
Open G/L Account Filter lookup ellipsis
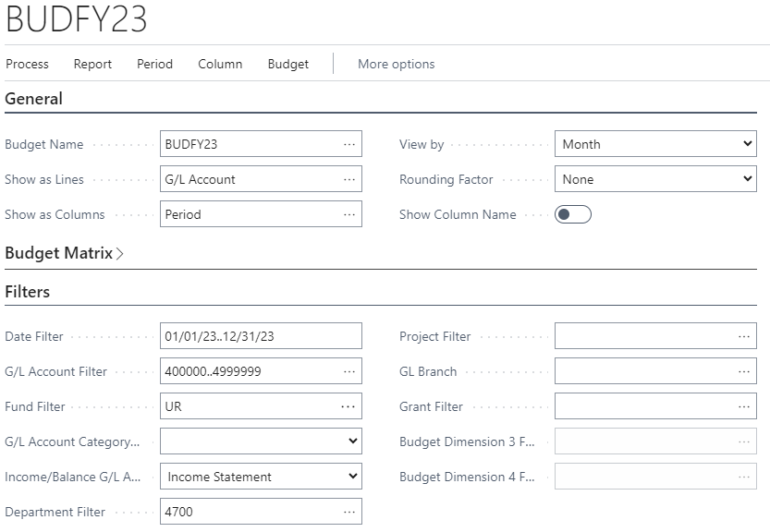pyautogui.click(x=348, y=371)
